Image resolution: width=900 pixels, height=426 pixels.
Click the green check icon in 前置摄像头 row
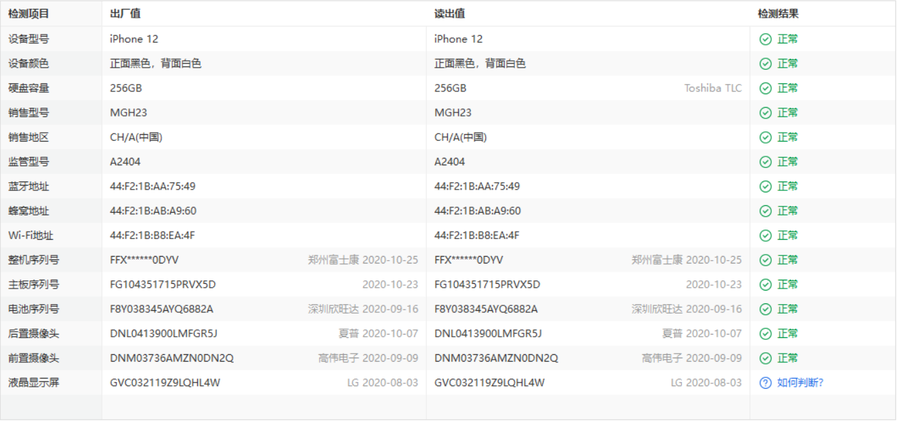[765, 358]
